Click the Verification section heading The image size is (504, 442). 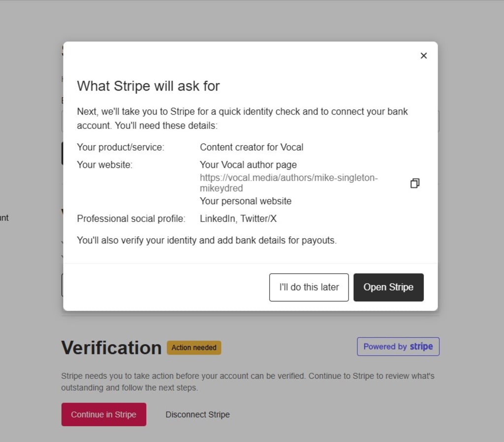(x=112, y=348)
